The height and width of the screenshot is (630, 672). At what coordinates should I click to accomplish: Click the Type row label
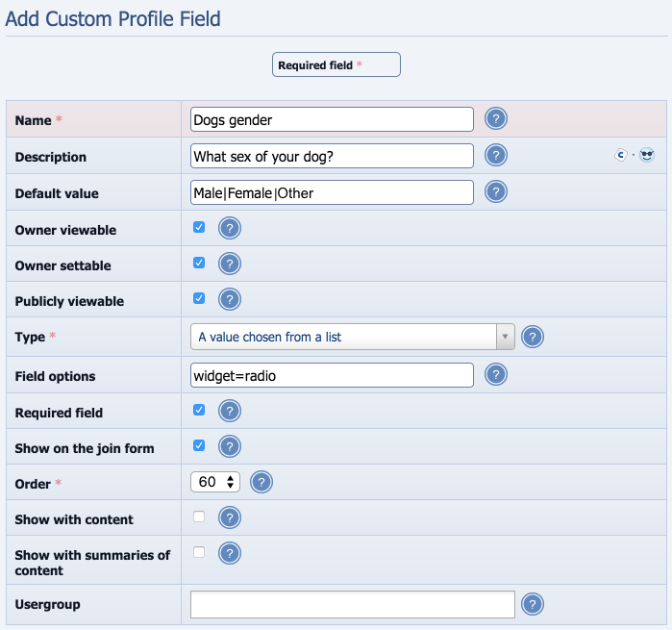click(30, 337)
